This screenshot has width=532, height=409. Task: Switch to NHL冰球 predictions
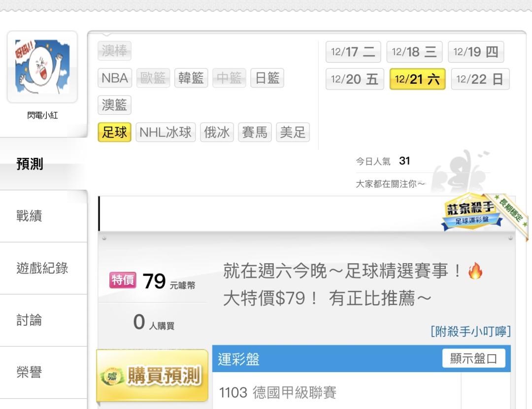pos(166,133)
